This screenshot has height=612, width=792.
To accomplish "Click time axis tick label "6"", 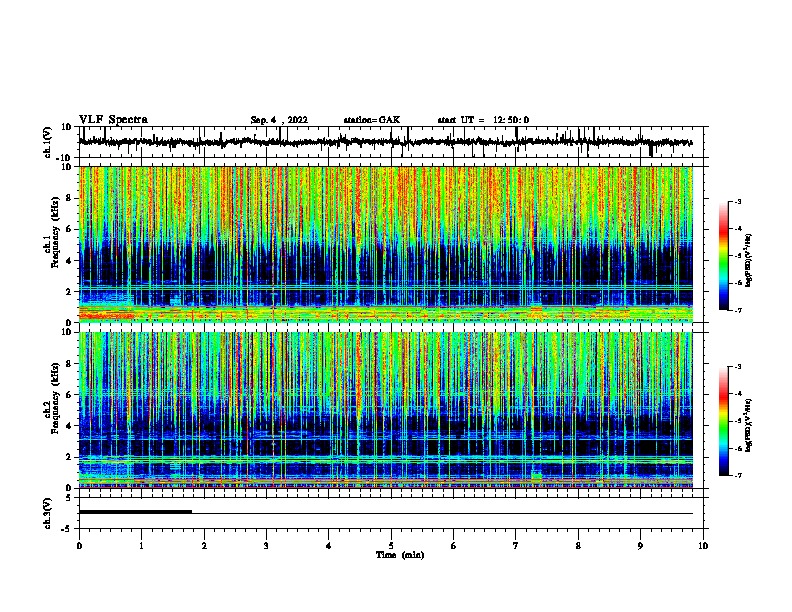I will coord(454,546).
